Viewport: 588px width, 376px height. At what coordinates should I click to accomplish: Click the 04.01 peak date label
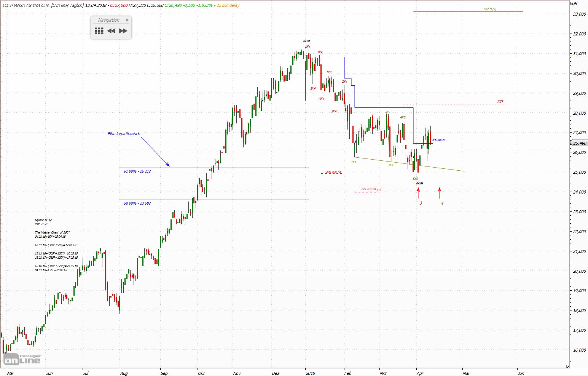click(307, 41)
